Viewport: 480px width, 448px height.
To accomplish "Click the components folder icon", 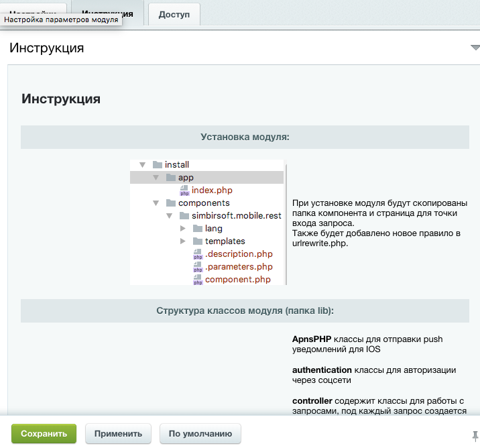I will 171,203.
